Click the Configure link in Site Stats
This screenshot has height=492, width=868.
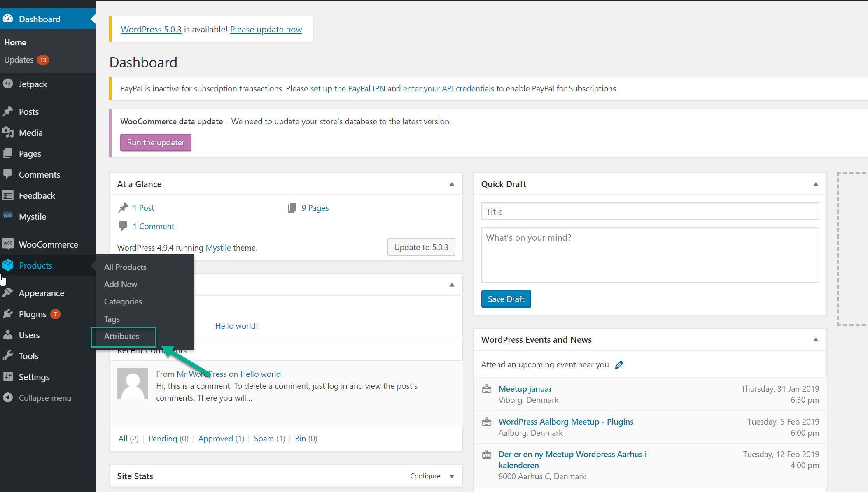tap(425, 476)
